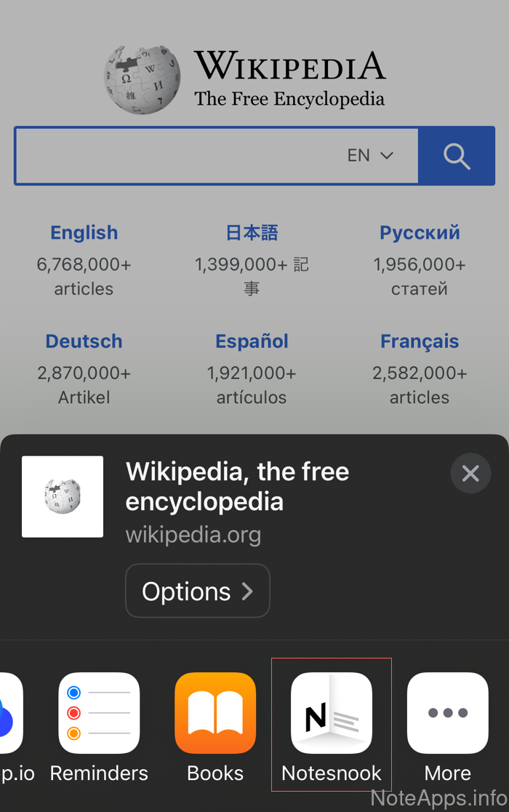Open the Japanese 日本語 Wikipedia link
The width and height of the screenshot is (509, 812).
(252, 233)
